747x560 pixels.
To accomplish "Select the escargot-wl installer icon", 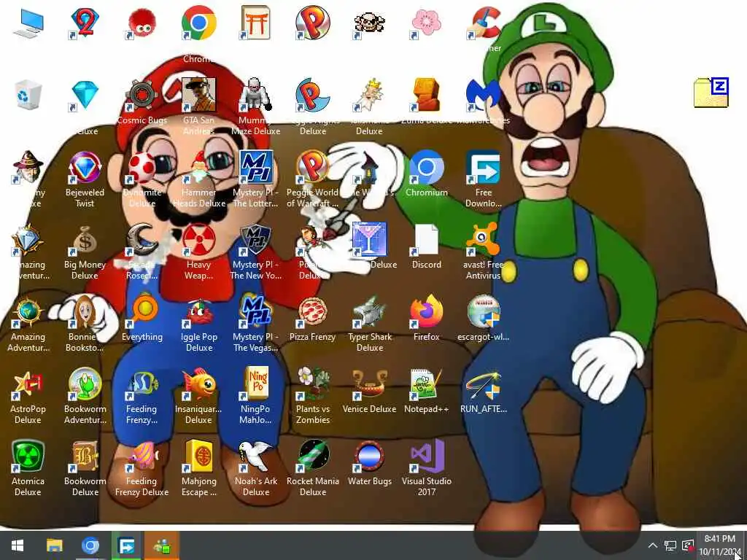I will pyautogui.click(x=483, y=318).
